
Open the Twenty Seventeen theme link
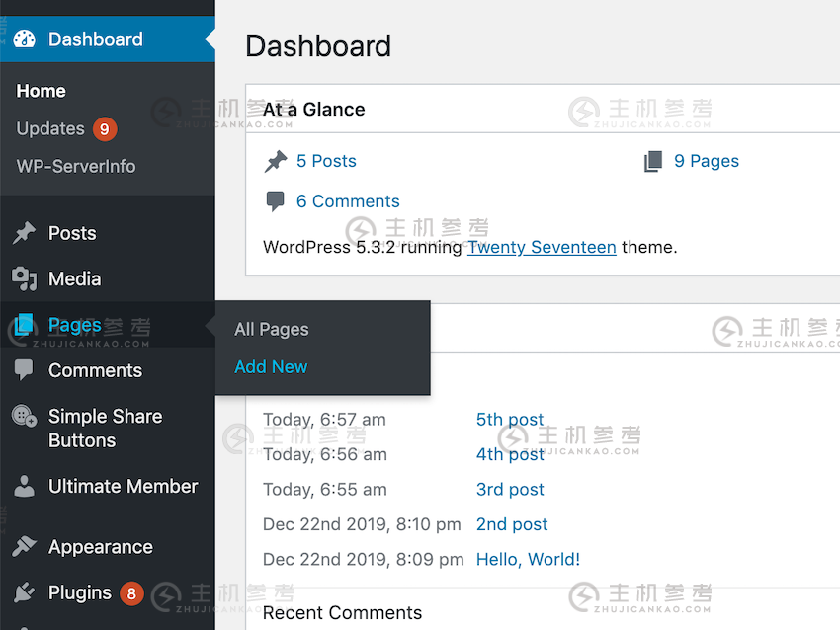pyautogui.click(x=542, y=247)
